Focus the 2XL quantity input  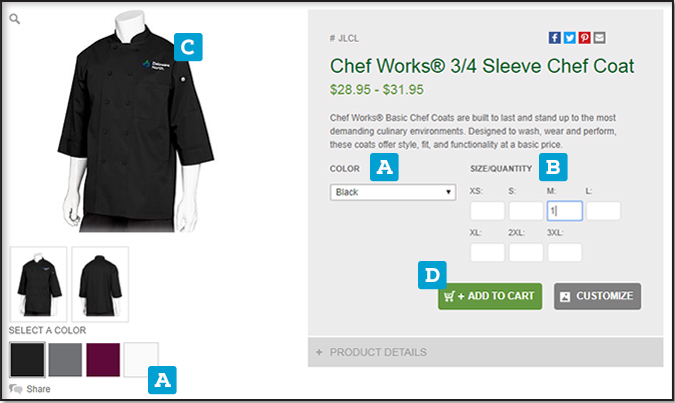click(526, 252)
